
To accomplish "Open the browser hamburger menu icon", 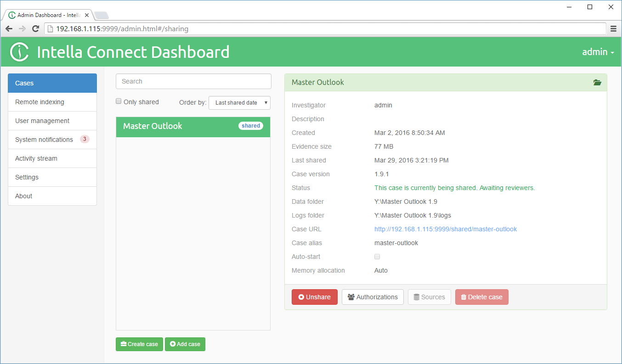I will coord(613,29).
